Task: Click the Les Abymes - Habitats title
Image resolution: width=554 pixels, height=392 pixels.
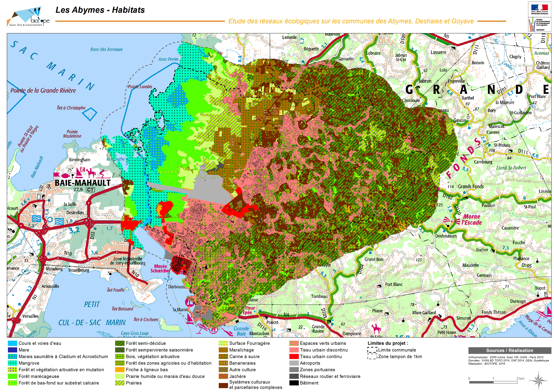Action: click(100, 10)
